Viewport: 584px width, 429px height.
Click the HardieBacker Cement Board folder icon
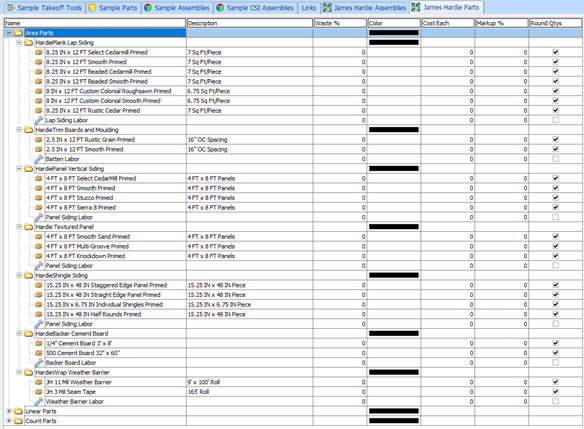coord(29,333)
